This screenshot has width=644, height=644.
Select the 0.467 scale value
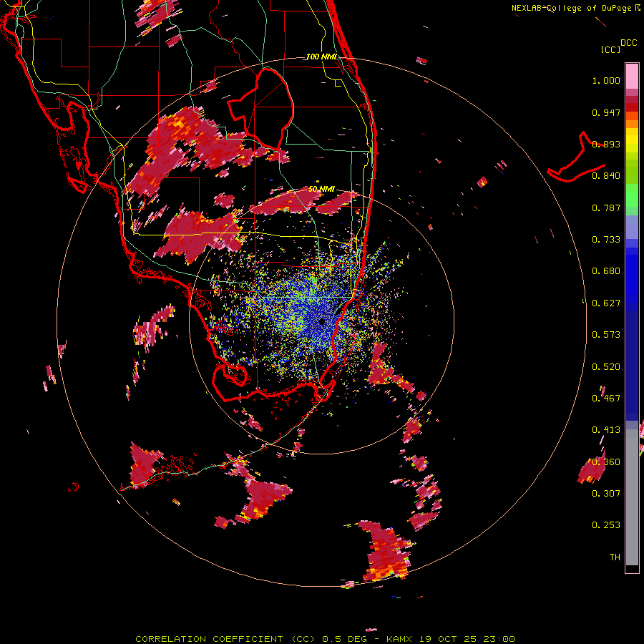[x=606, y=399]
